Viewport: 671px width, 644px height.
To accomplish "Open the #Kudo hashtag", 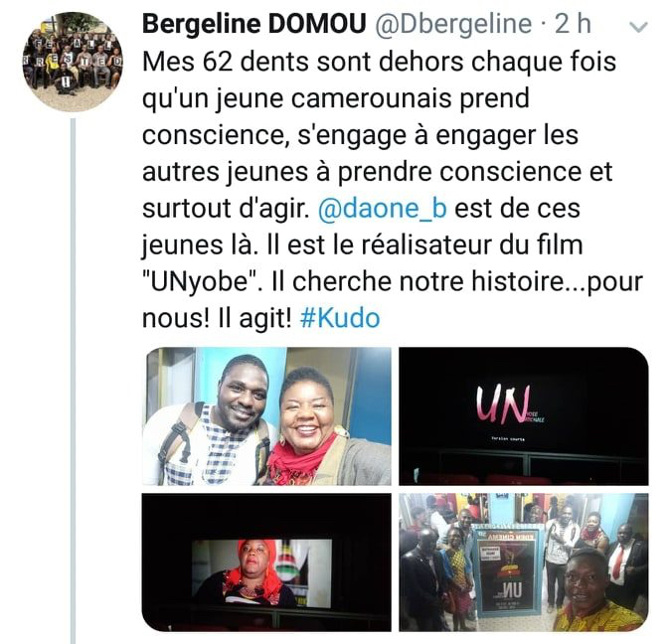I will point(340,319).
